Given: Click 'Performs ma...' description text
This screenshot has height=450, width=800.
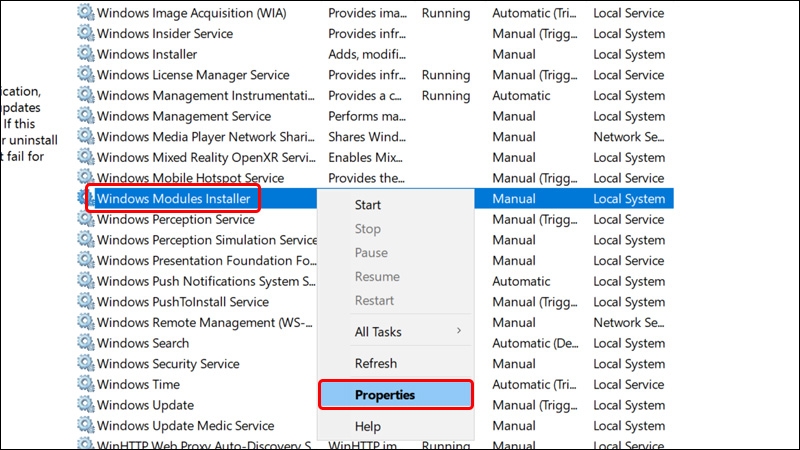Looking at the screenshot, I should pyautogui.click(x=367, y=116).
